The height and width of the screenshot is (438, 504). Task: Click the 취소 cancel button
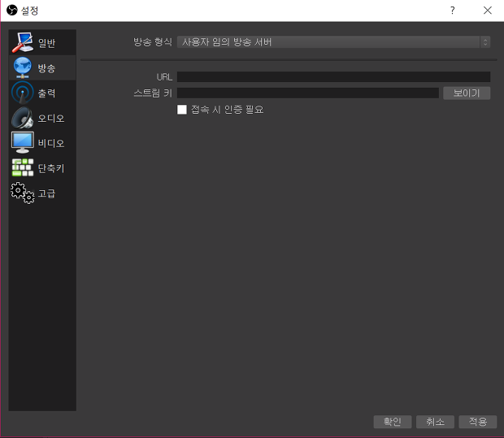point(435,422)
